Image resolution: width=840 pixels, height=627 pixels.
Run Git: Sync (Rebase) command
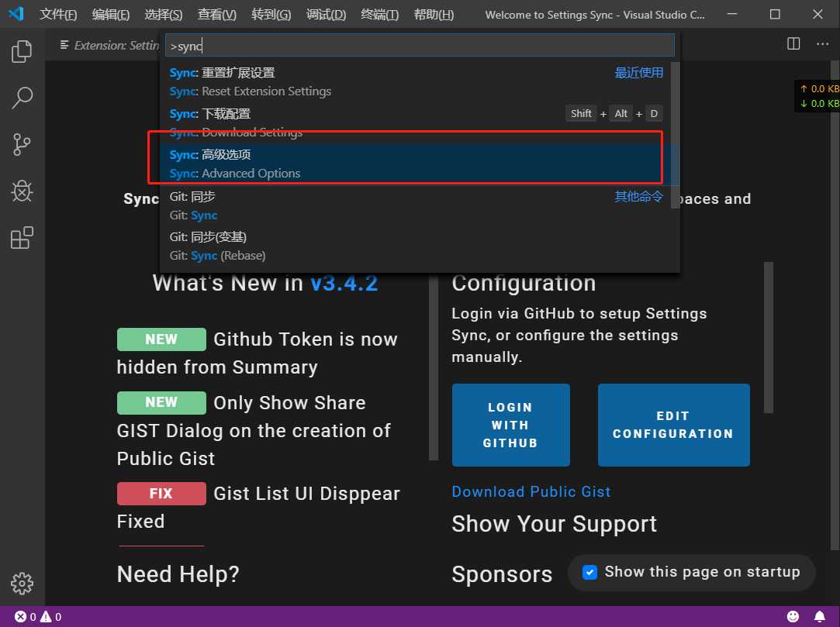point(416,246)
